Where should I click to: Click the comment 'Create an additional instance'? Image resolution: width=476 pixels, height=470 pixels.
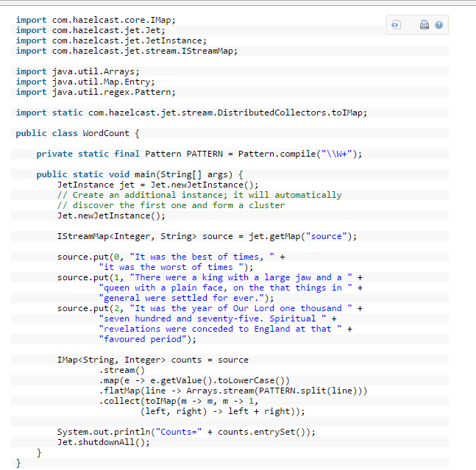point(199,195)
